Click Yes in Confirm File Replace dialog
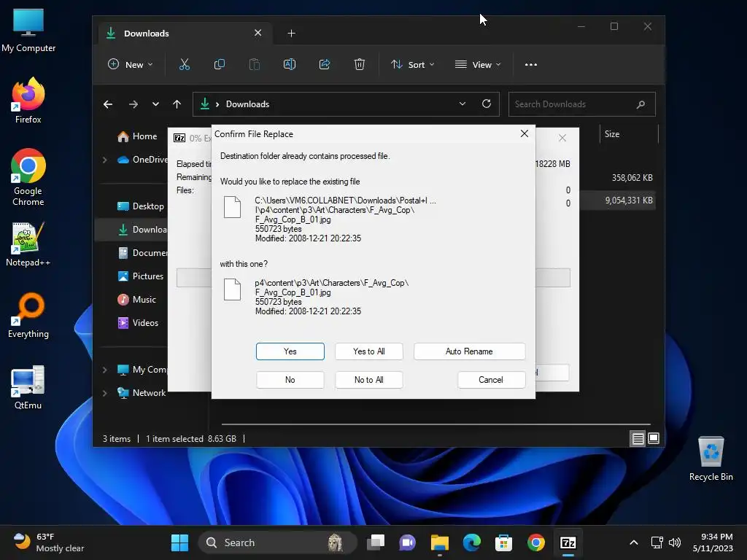 point(290,351)
